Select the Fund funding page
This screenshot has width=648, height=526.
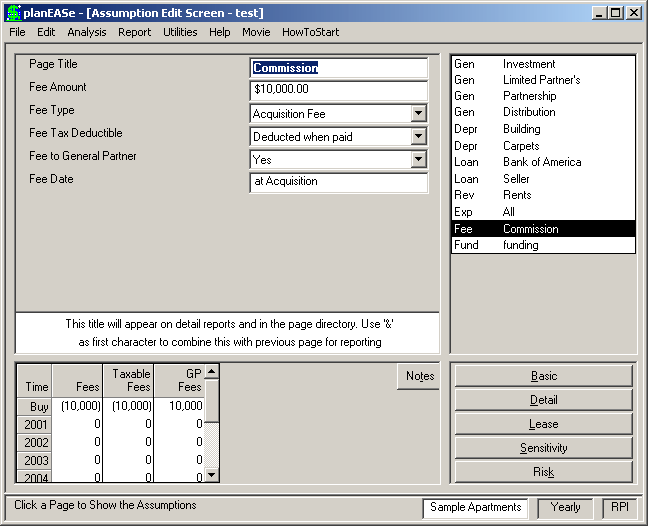[543, 245]
